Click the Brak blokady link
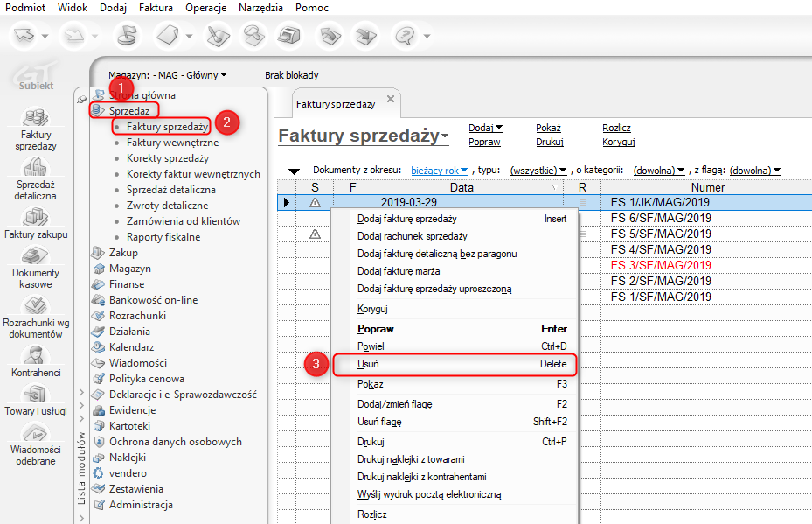 (292, 75)
